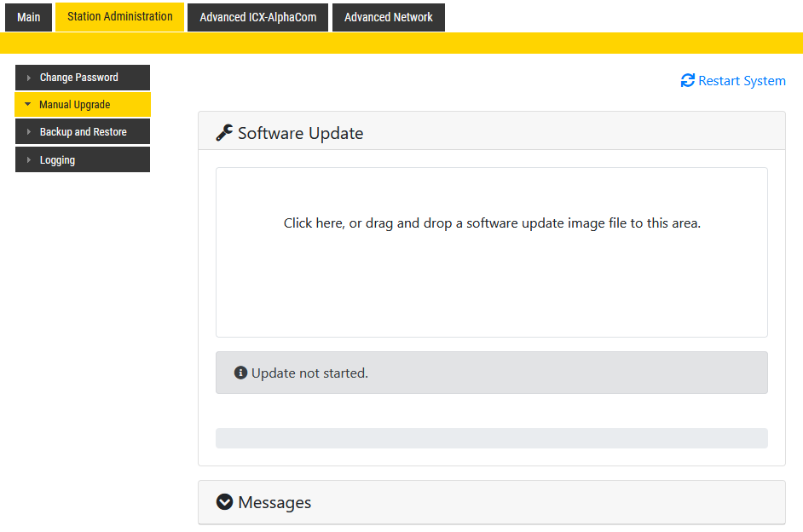Open the Advanced ICX-AlphaCom tab

pos(257,17)
